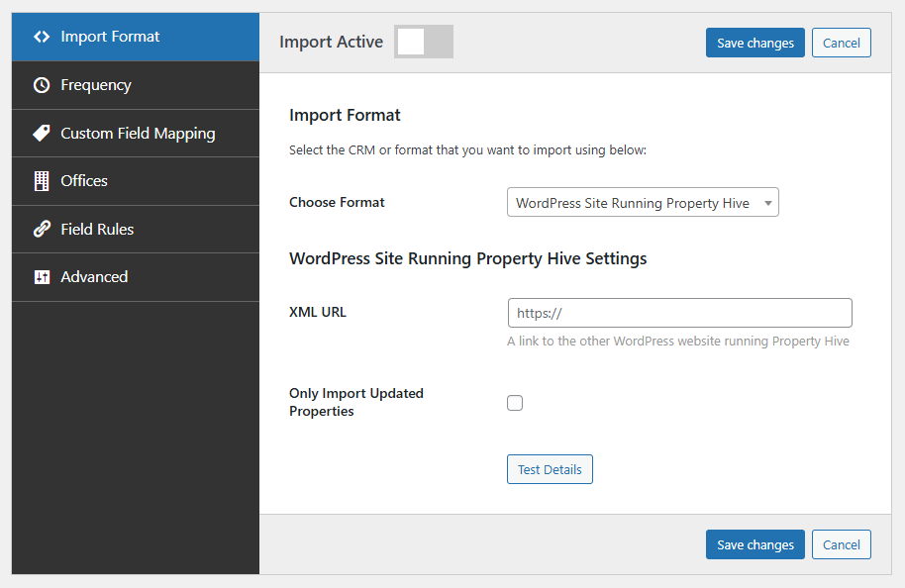Toggle the Import Active switch
Image resolution: width=905 pixels, height=588 pixels.
(x=424, y=42)
